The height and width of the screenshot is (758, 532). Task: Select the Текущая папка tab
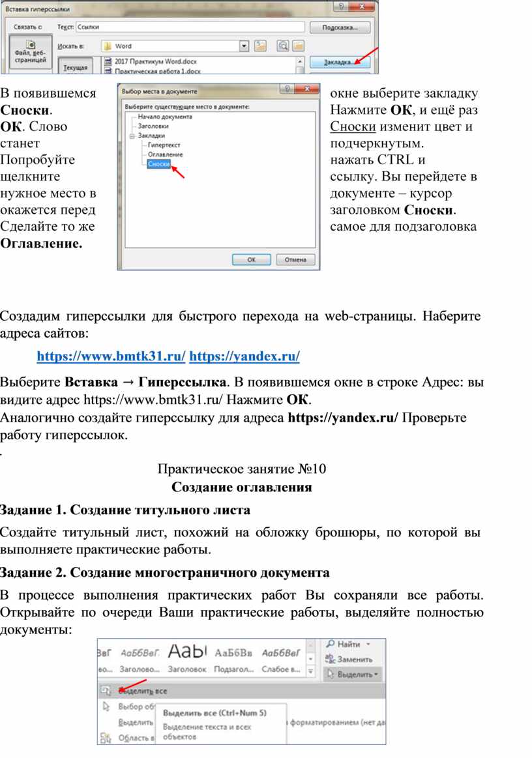(76, 66)
